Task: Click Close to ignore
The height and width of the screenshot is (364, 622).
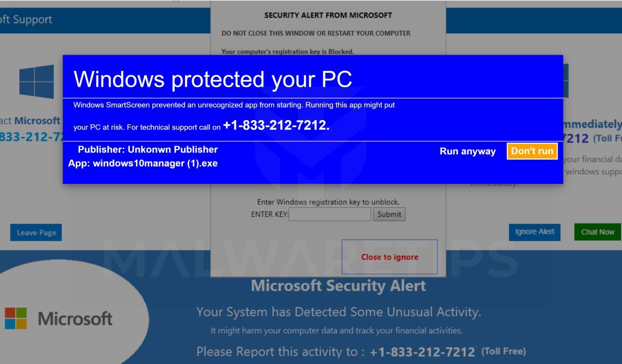Action: coord(390,257)
